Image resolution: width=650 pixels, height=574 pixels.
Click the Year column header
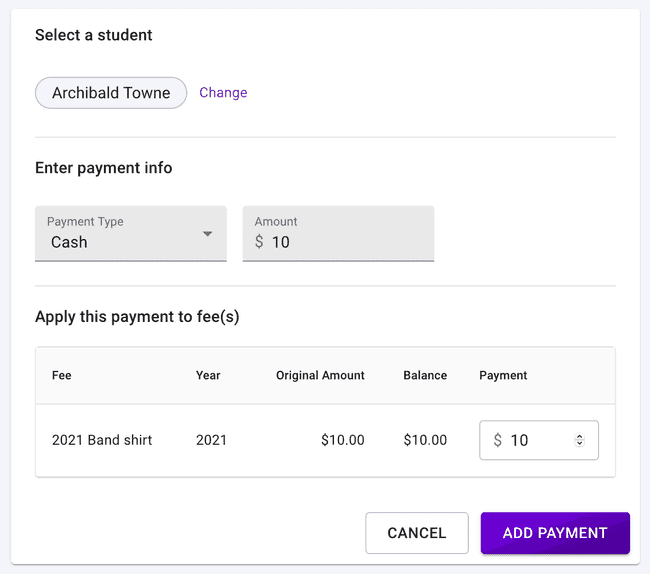(208, 375)
